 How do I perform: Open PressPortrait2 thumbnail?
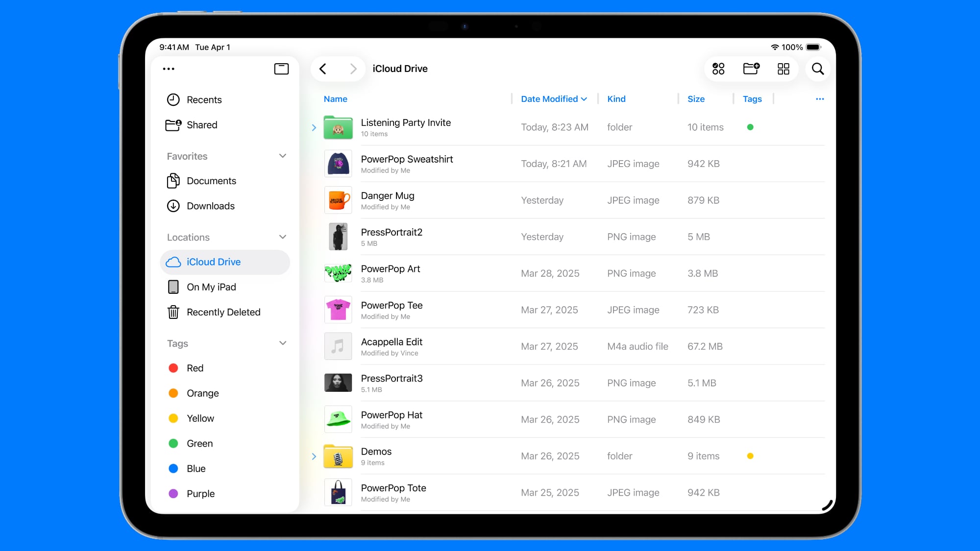(338, 237)
